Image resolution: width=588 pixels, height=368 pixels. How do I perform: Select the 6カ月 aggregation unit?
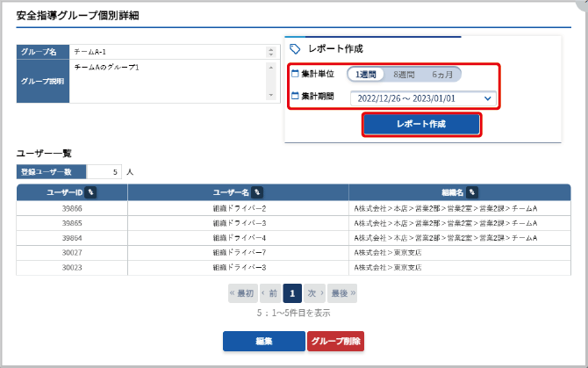click(441, 75)
